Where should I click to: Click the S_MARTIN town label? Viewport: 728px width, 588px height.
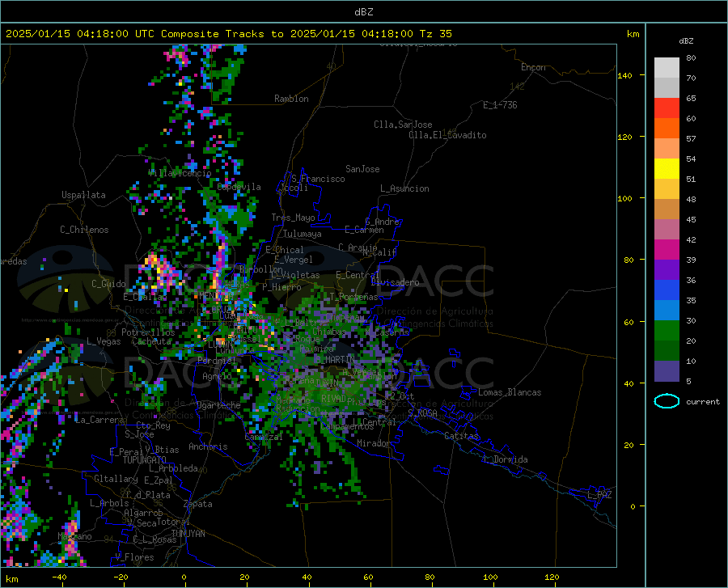(x=335, y=359)
